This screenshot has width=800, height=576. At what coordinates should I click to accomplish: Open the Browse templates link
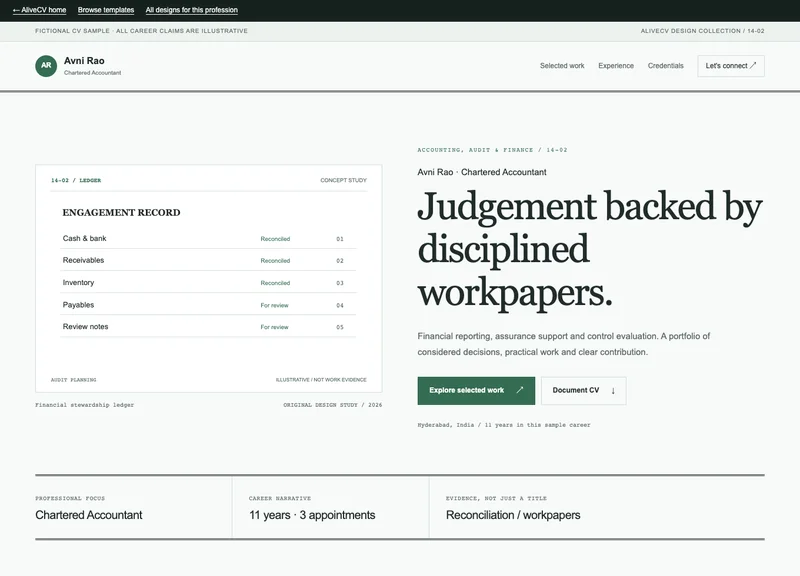[106, 10]
